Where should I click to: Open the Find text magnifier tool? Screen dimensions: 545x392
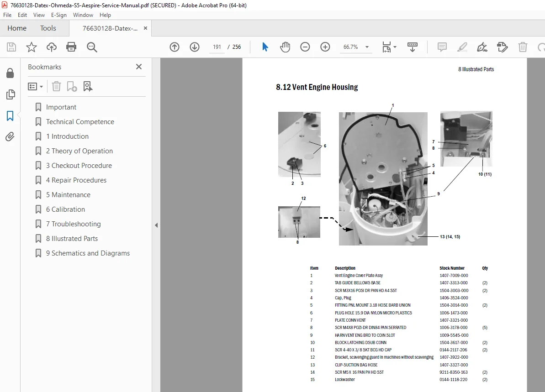(x=92, y=47)
